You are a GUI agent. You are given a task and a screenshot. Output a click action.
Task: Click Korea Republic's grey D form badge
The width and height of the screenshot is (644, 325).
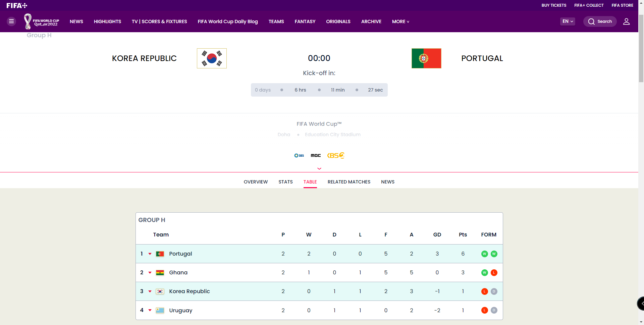tap(494, 291)
